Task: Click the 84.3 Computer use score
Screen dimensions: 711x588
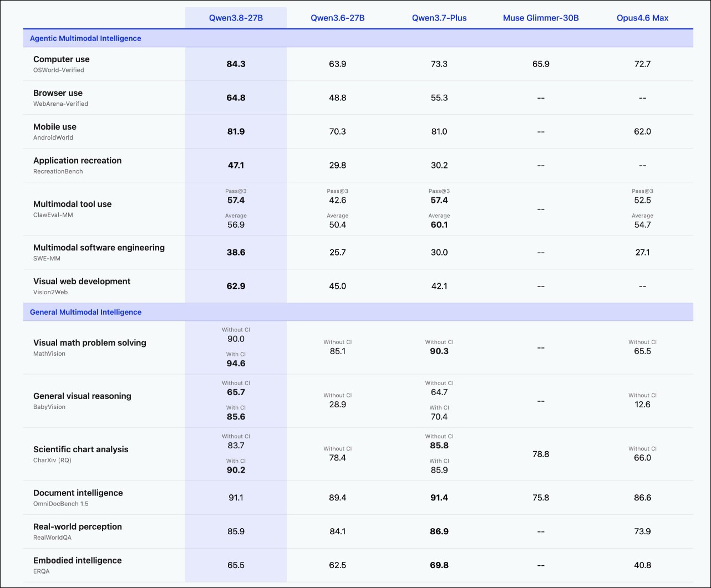Action: pos(236,64)
